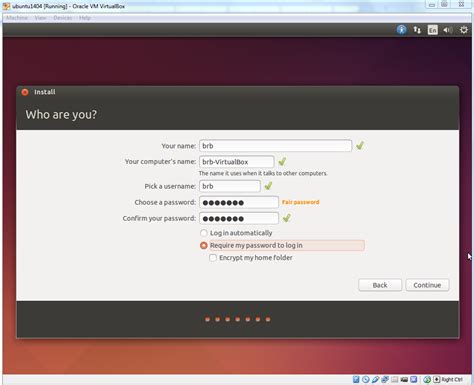Click the Who are you? heading

tap(61, 114)
